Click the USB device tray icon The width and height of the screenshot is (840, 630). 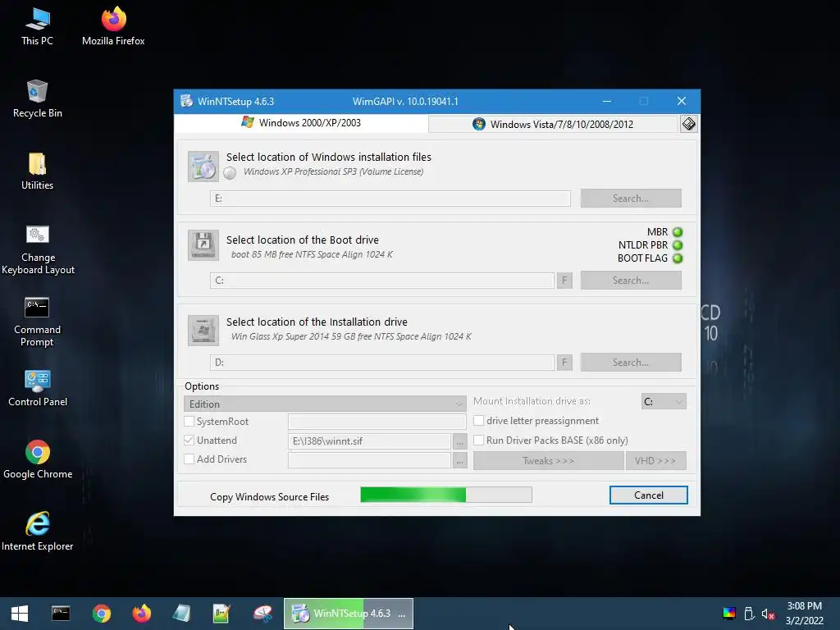[749, 614]
